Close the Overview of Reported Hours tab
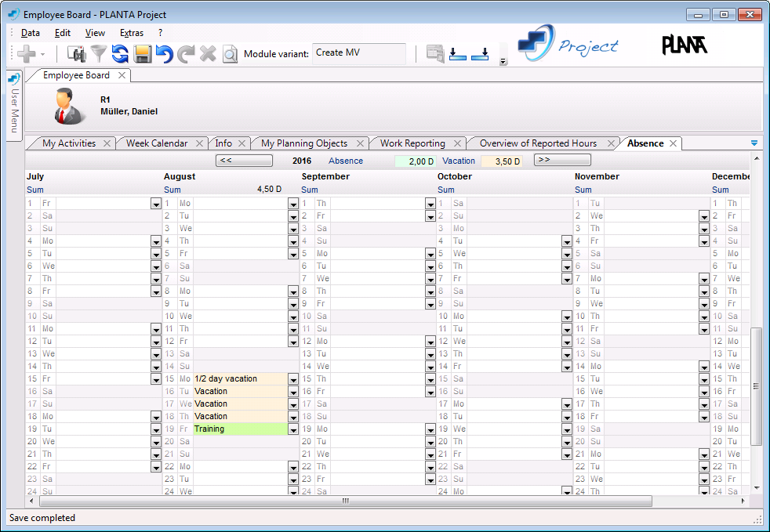Viewport: 770px width, 532px height. (x=611, y=143)
